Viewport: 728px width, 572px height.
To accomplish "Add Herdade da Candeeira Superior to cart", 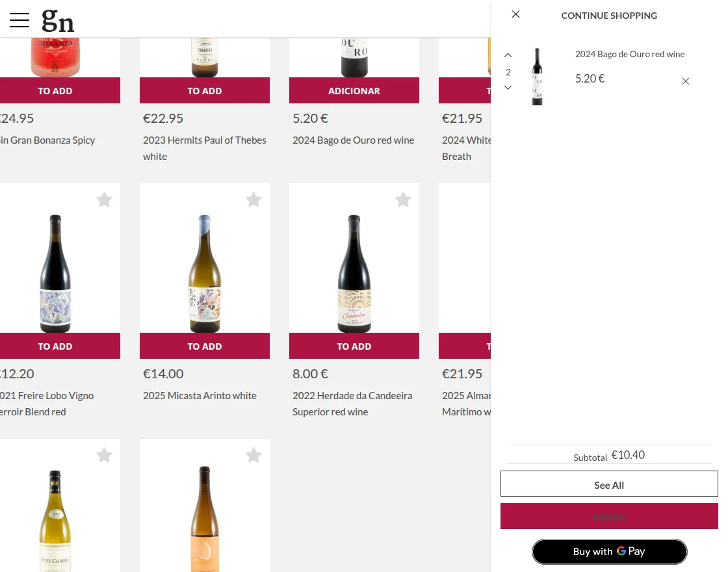I will click(354, 346).
